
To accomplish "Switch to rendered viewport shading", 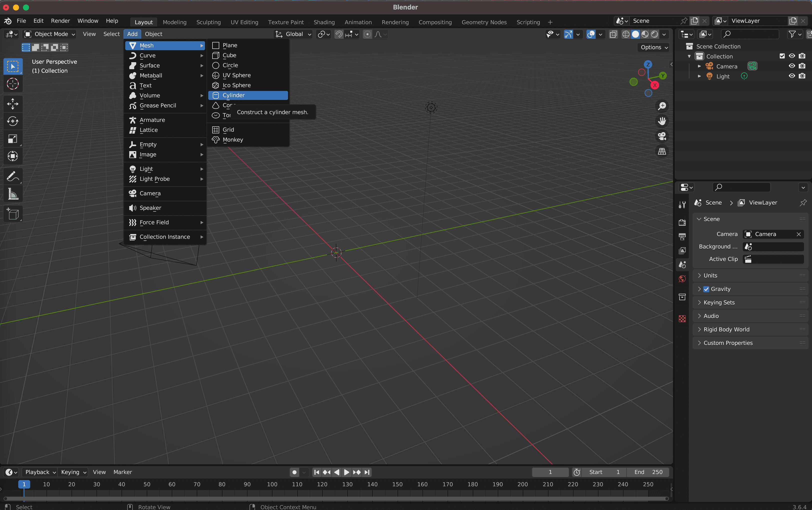I will point(654,34).
